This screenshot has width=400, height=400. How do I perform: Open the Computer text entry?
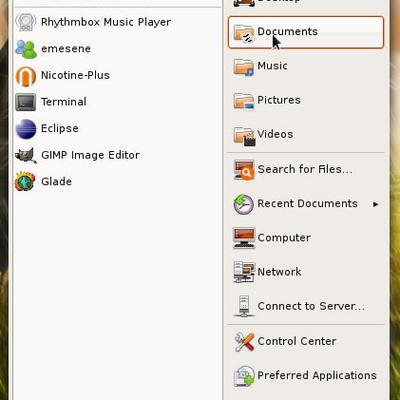point(284,238)
